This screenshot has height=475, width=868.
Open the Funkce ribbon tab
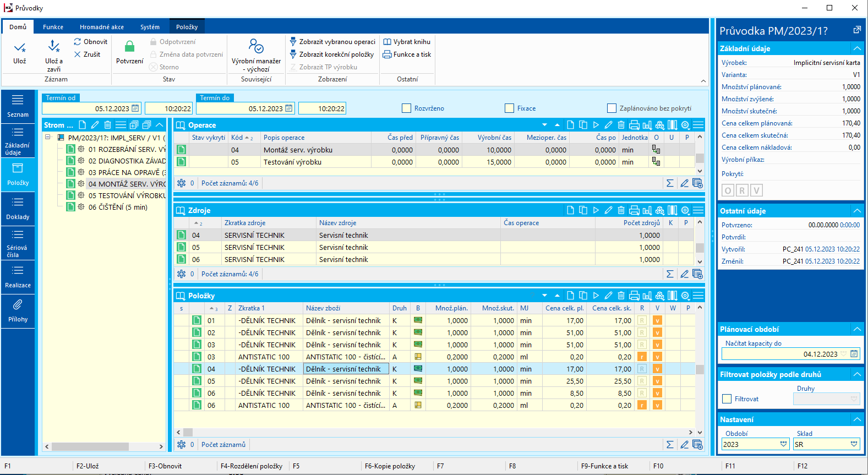tap(53, 27)
